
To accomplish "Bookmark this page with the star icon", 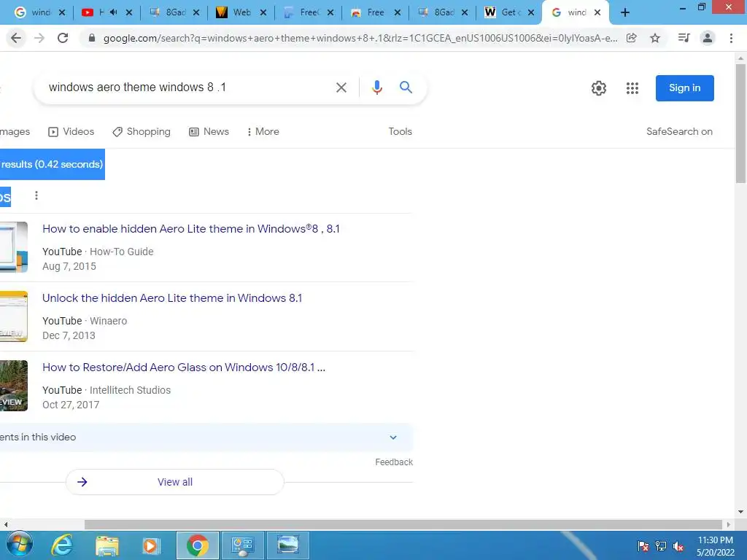I will point(655,38).
